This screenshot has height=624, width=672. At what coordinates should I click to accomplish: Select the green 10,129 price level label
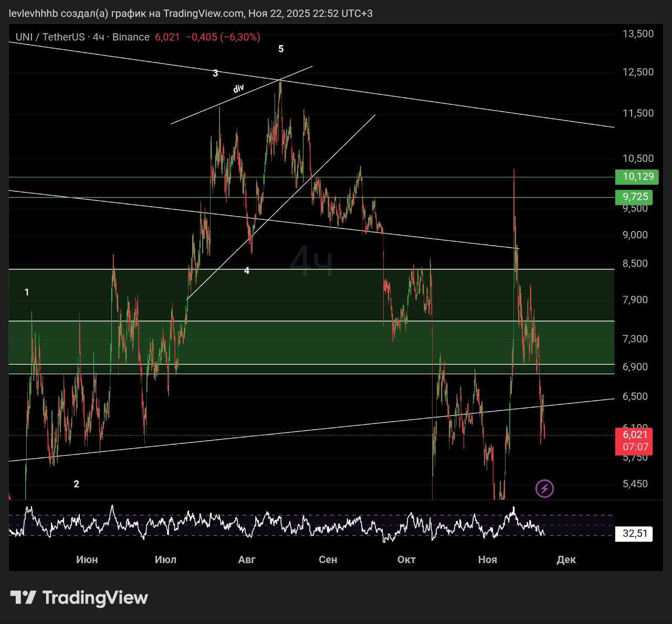point(638,176)
